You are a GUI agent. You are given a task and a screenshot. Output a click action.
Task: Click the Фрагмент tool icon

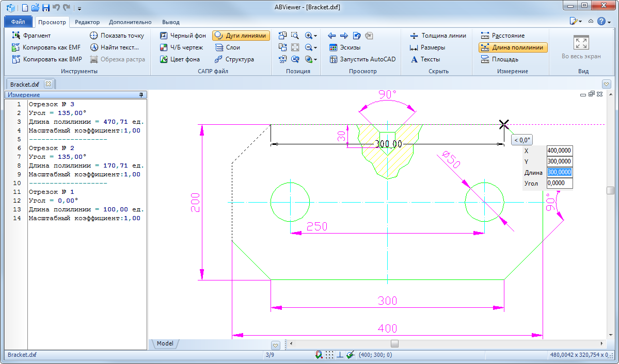coord(15,36)
